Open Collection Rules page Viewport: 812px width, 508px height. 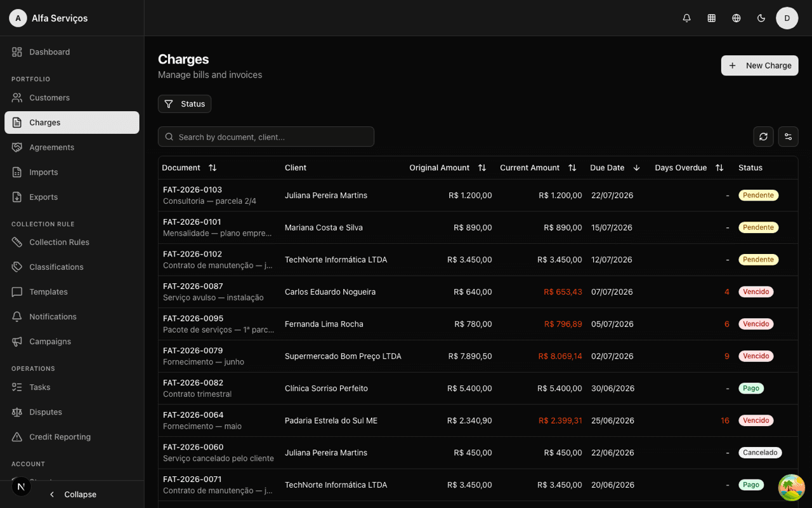pos(72,242)
